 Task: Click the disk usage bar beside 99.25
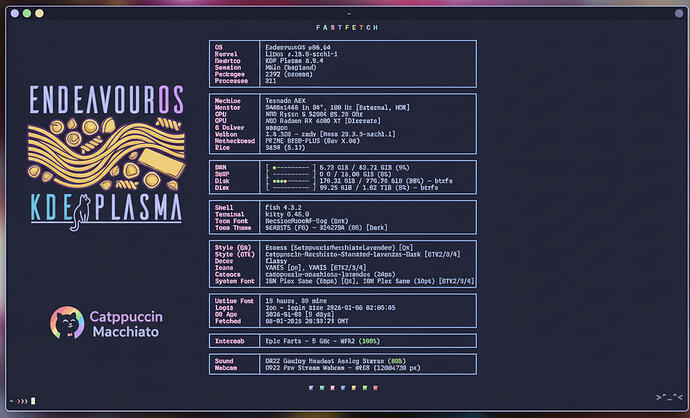291,187
